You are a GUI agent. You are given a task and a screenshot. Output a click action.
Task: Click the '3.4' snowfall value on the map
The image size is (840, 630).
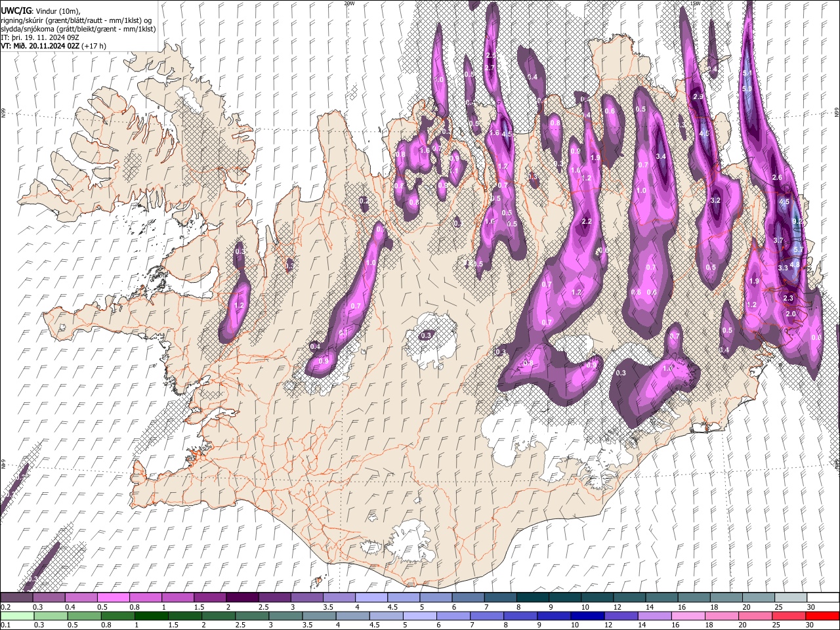click(661, 157)
